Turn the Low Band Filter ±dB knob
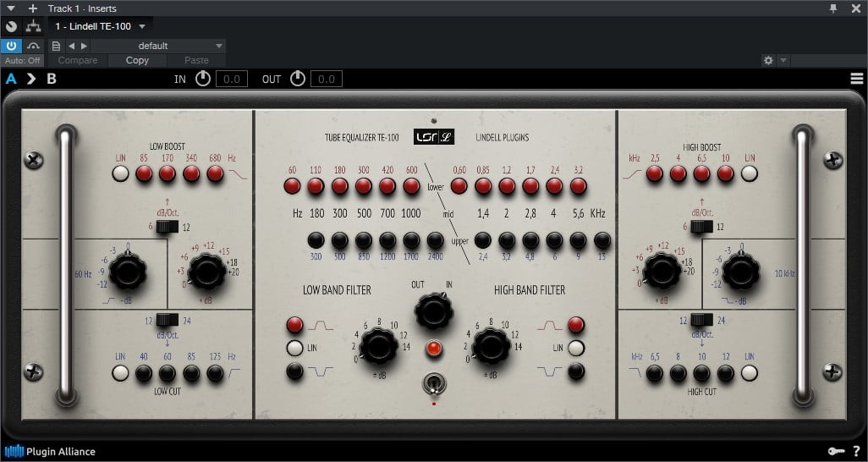 [x=379, y=346]
